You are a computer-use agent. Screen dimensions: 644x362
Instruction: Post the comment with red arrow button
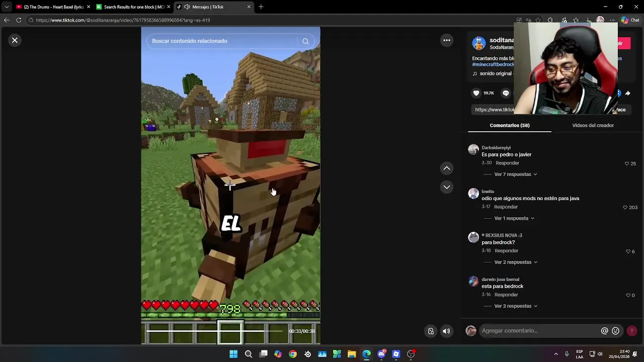632,331
